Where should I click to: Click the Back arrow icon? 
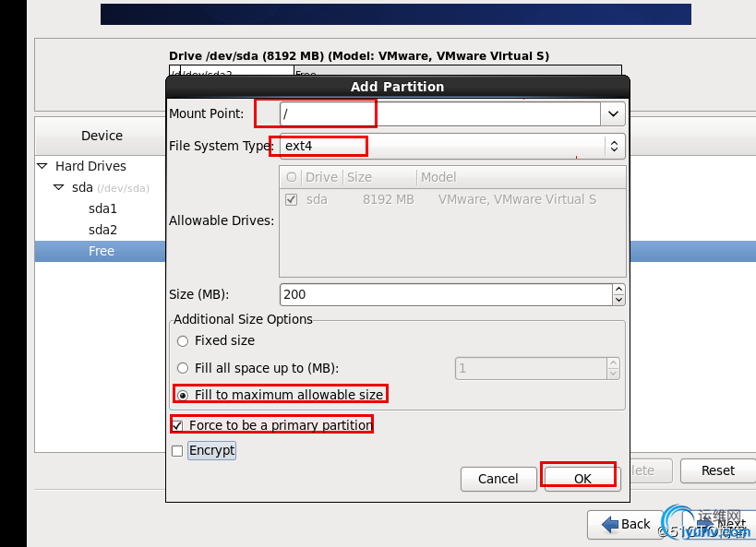pos(610,524)
